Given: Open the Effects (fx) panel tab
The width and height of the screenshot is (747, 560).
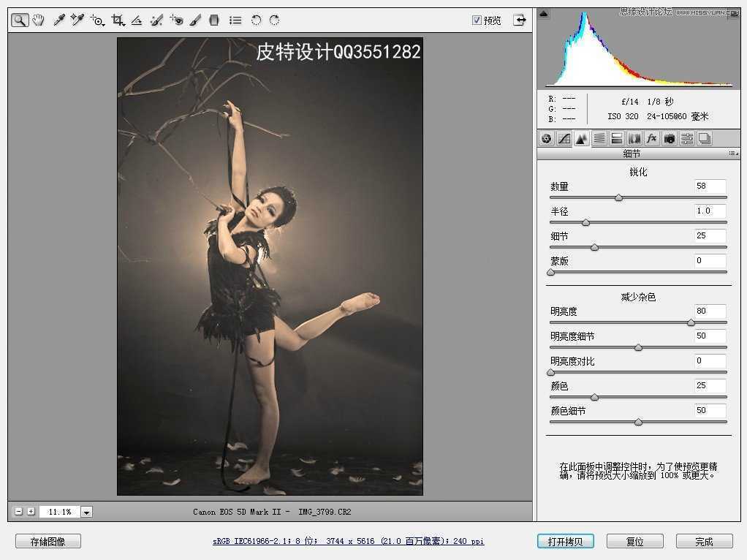Looking at the screenshot, I should (x=652, y=139).
